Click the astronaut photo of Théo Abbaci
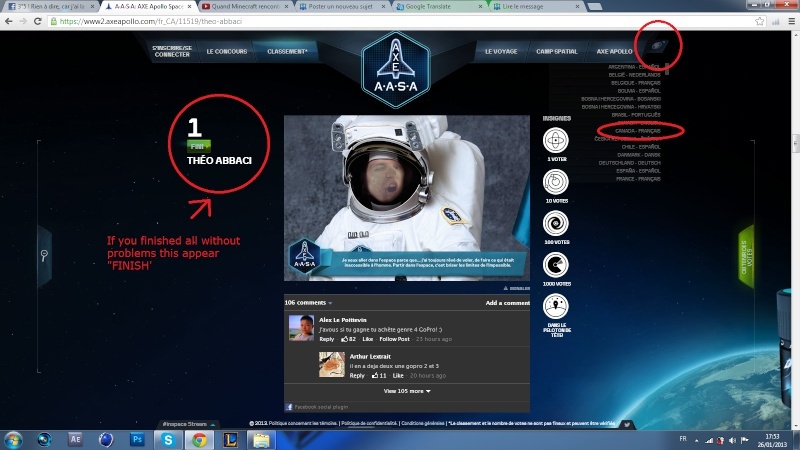Screen dimensions: 800x450 [x=407, y=198]
